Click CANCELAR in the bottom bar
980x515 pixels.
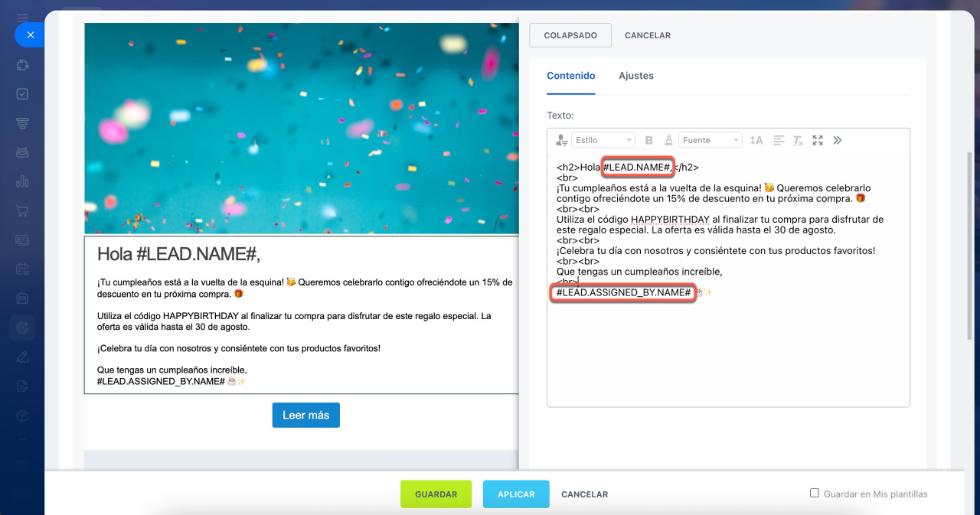(x=585, y=494)
